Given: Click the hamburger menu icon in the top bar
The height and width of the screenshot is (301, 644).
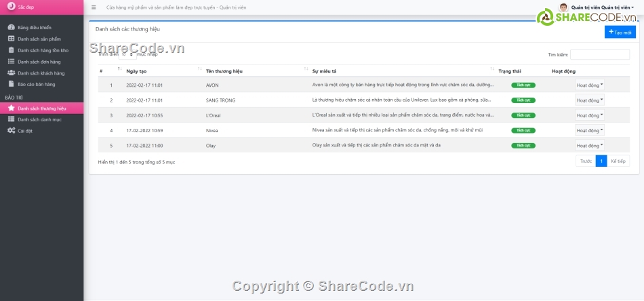Looking at the screenshot, I should (94, 7).
